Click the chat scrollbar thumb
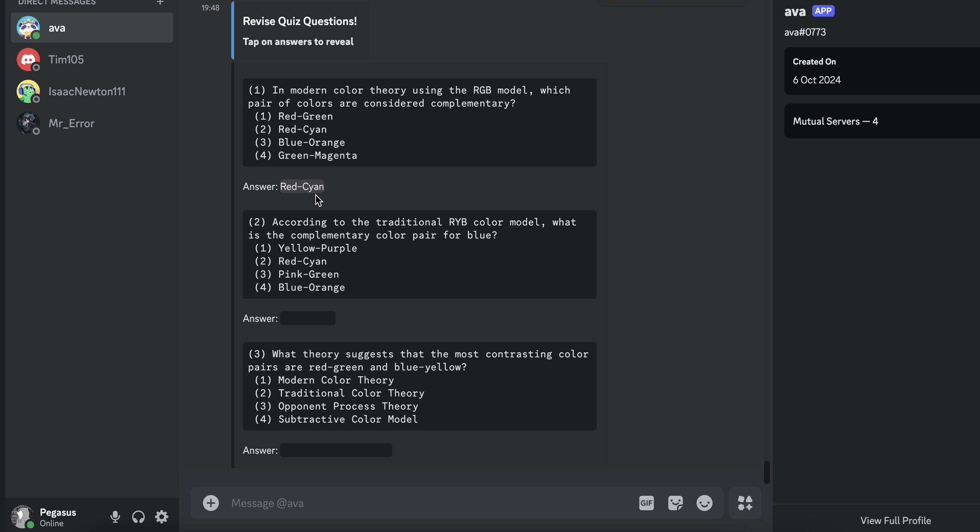 pos(767,472)
